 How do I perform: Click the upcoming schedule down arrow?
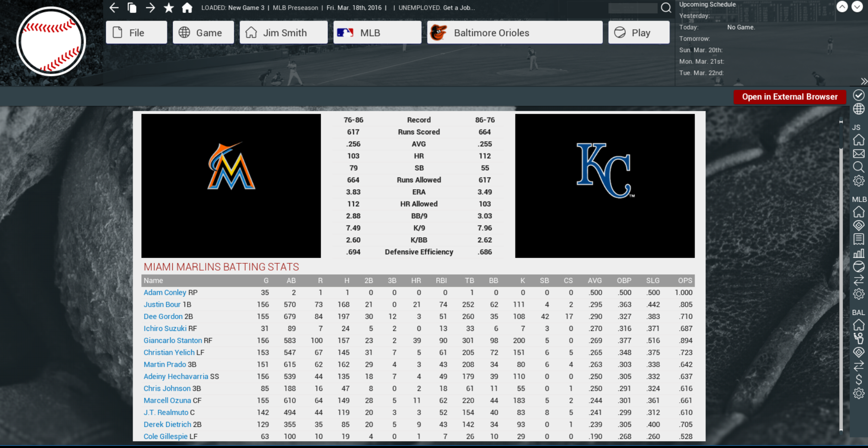click(x=857, y=6)
